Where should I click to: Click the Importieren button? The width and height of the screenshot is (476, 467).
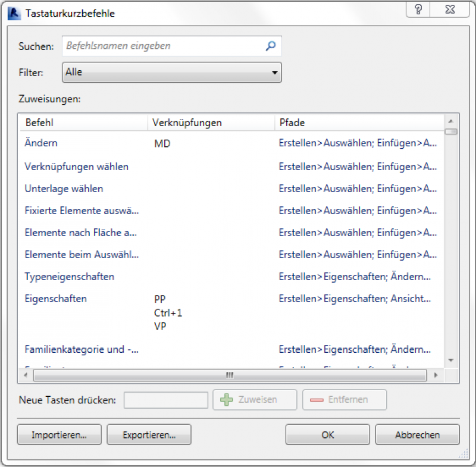[x=59, y=435]
